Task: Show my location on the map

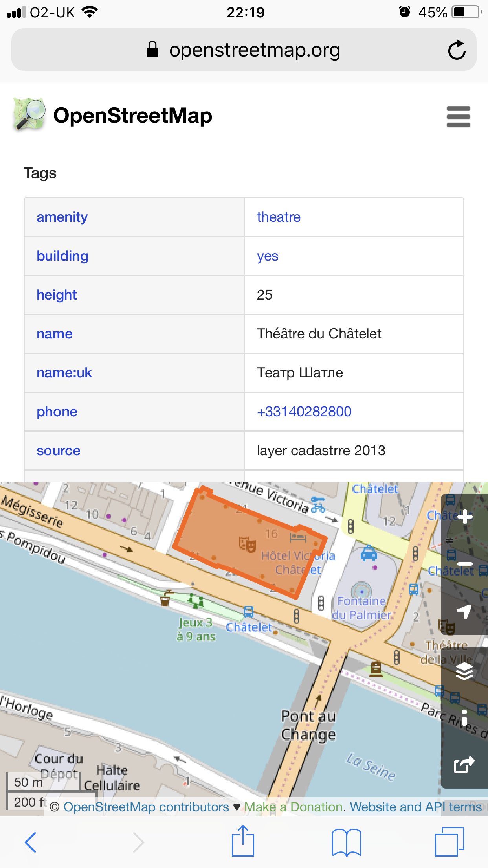Action: point(465,611)
